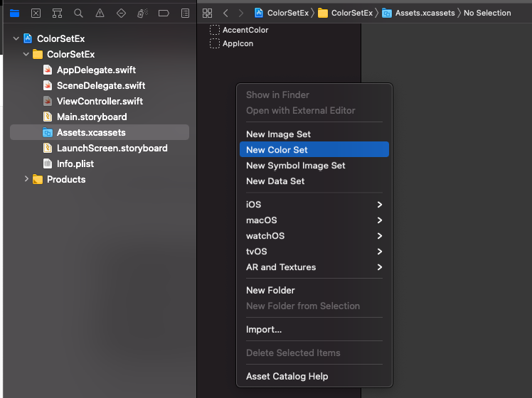The height and width of the screenshot is (398, 532).
Task: Expand the Products folder
Action: pyautogui.click(x=26, y=179)
